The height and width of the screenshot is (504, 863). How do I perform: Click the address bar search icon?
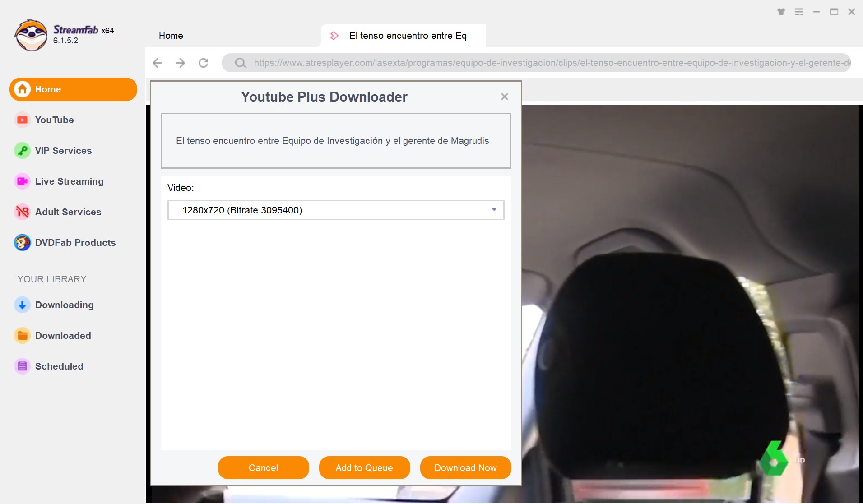pos(241,63)
